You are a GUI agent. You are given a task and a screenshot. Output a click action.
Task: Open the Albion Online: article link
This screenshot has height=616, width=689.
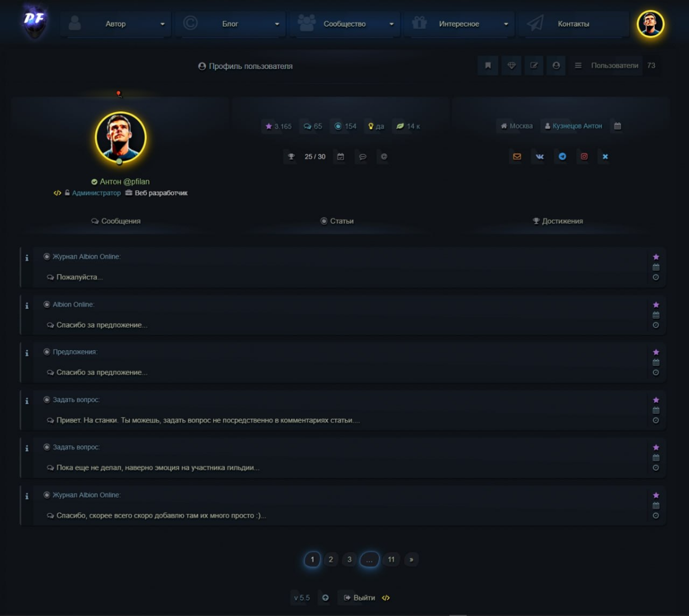(73, 304)
